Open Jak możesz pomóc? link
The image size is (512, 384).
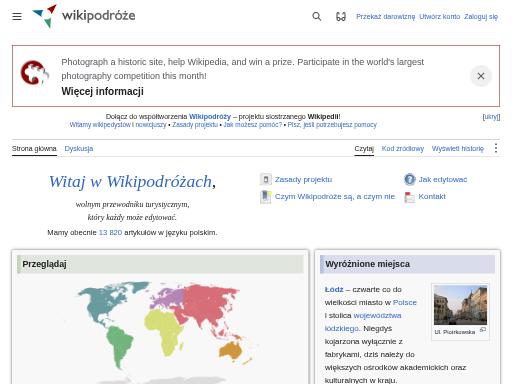pyautogui.click(x=253, y=125)
